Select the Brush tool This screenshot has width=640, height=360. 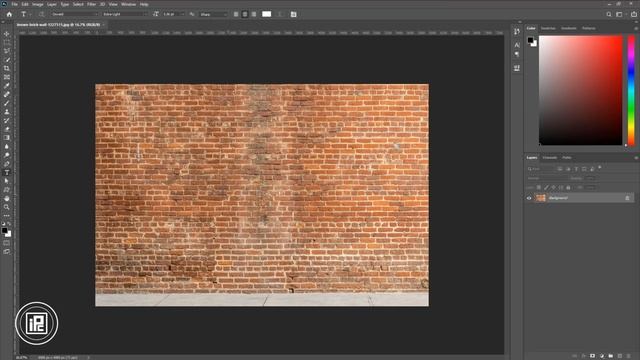pos(7,103)
